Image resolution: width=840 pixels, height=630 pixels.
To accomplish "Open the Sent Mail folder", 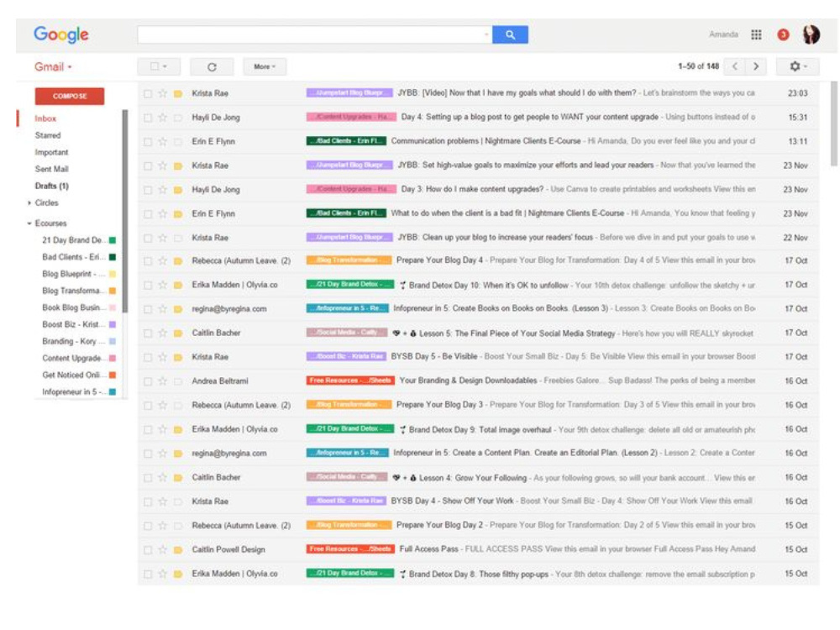I will click(x=51, y=170).
